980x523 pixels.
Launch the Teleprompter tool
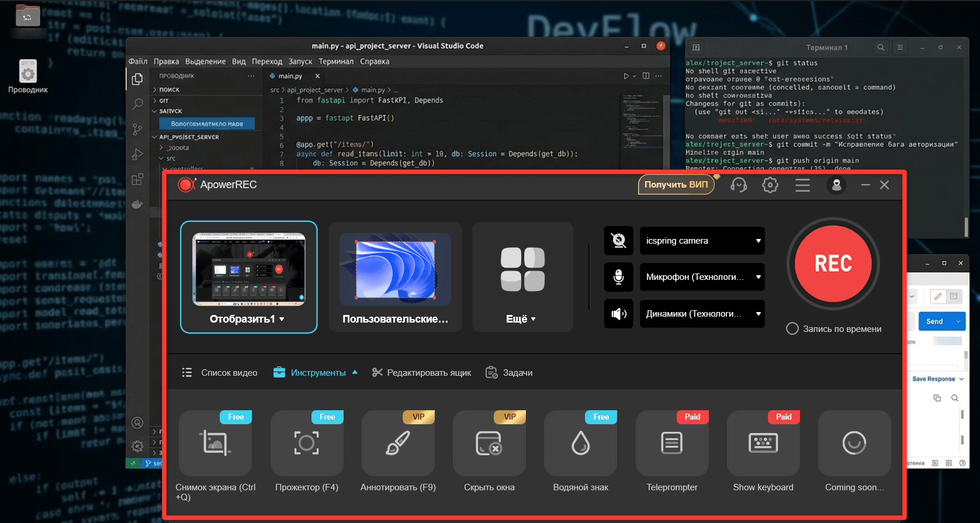click(x=672, y=444)
